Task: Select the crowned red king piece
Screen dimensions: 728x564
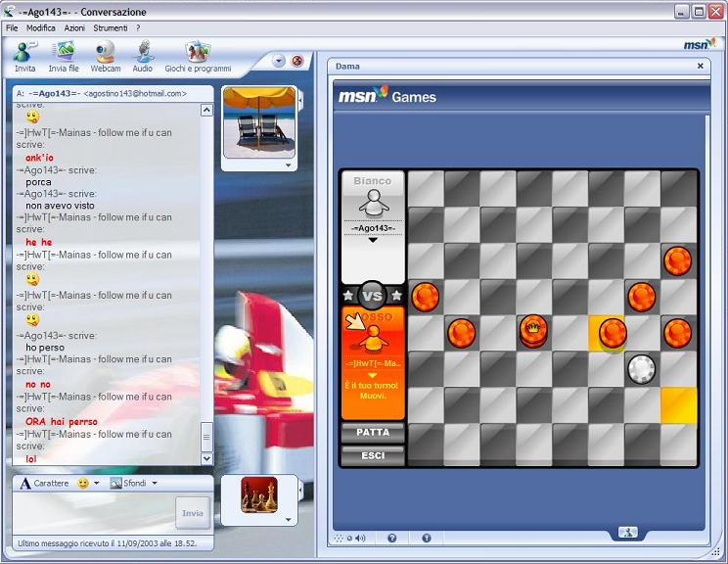Action: pyautogui.click(x=533, y=331)
